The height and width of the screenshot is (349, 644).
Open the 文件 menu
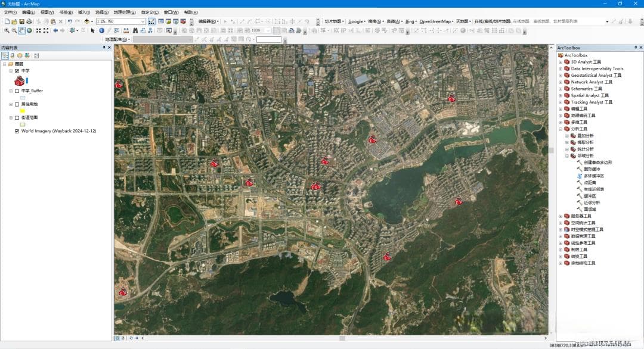[x=10, y=13]
